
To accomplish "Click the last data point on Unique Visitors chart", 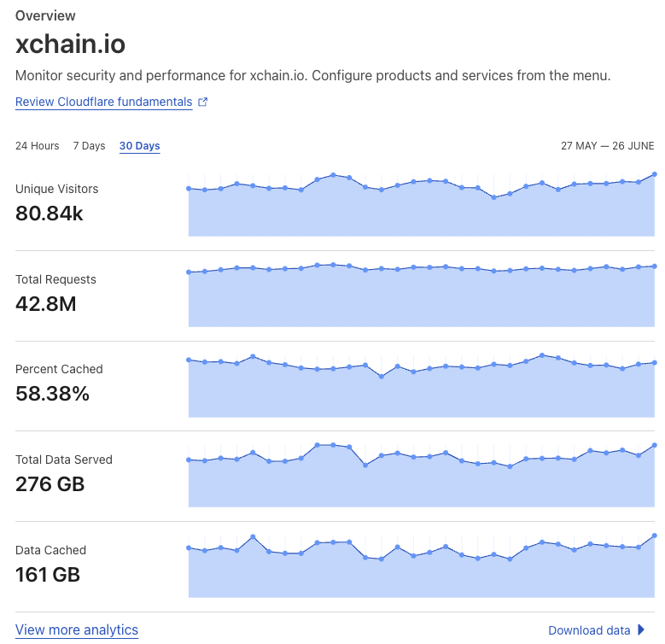I will (655, 174).
